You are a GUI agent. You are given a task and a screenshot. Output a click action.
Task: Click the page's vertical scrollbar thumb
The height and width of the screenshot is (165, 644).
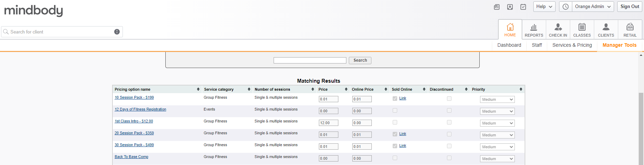point(641,129)
